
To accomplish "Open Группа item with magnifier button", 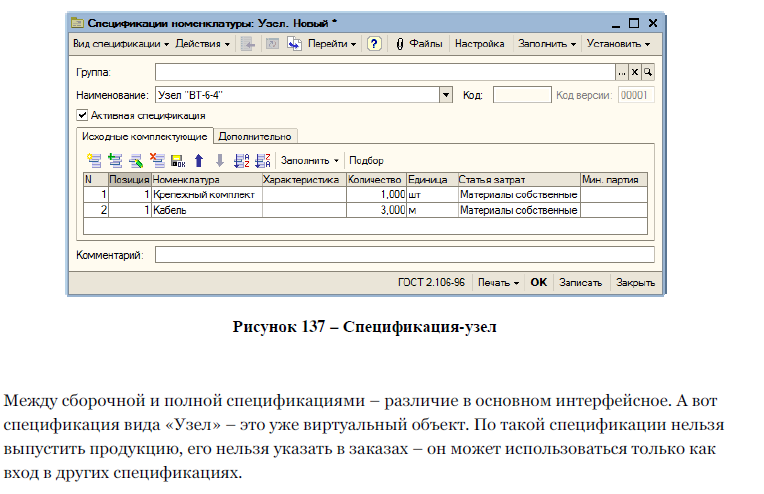I will [x=648, y=72].
